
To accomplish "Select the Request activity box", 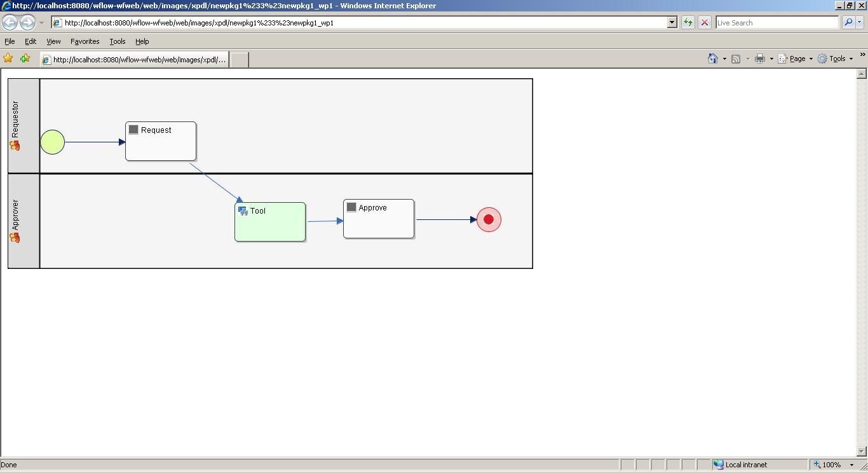I will point(161,141).
